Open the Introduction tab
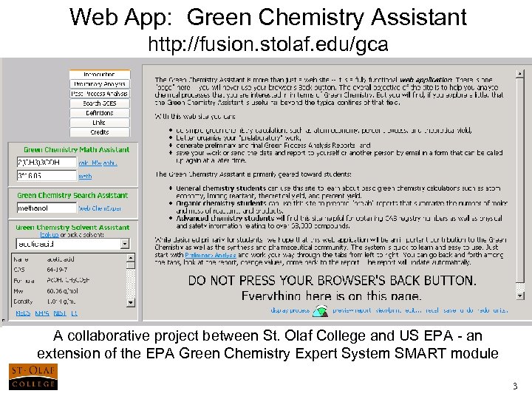The width and height of the screenshot is (532, 399). 100,74
